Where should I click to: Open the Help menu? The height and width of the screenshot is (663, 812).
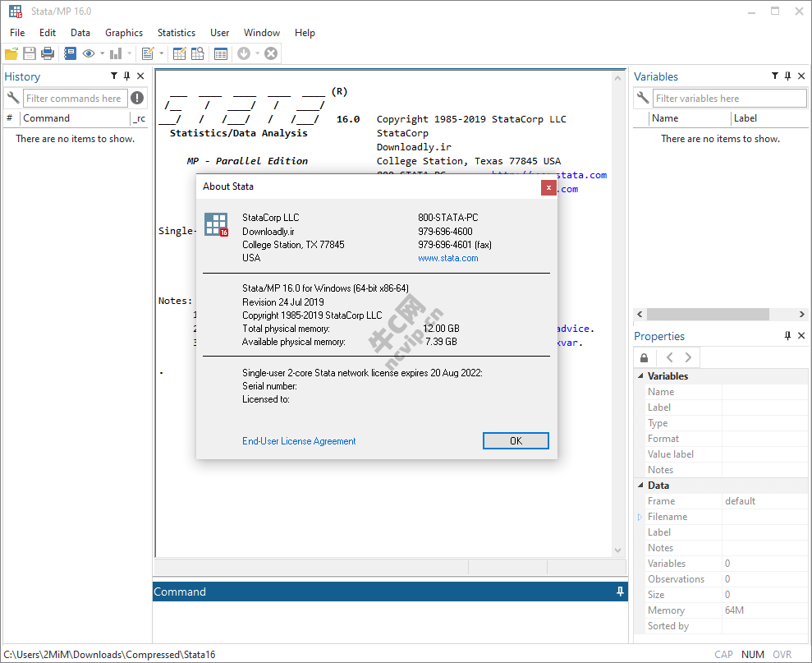[x=305, y=33]
